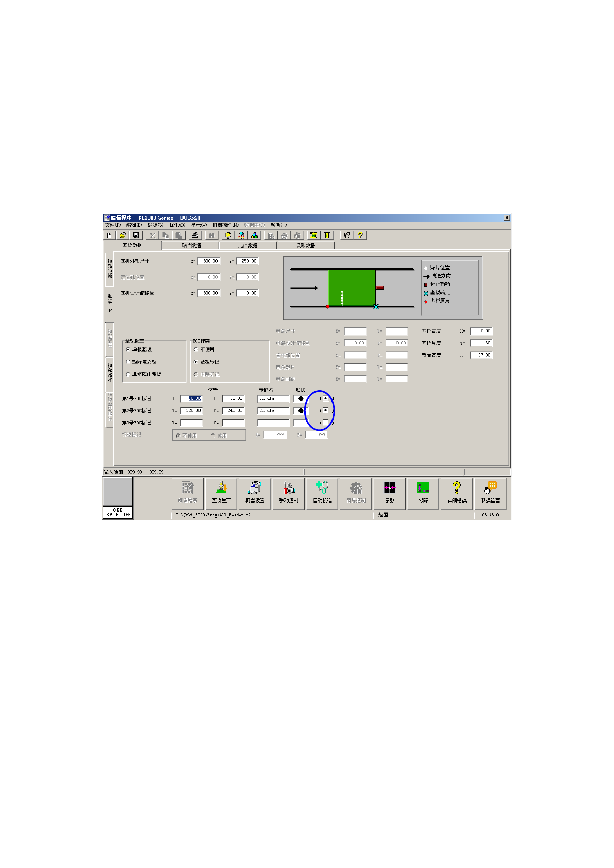Viewport: 614px width, 868px height.
Task: Click the 基板设计偏移量 X field
Action: (209, 293)
